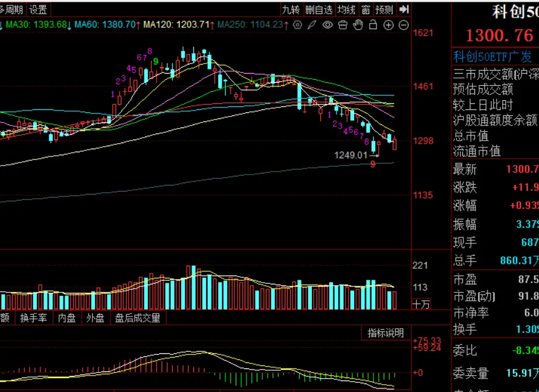Click the 振幅 row label
Screen dimensions: 539x392
(x=465, y=224)
